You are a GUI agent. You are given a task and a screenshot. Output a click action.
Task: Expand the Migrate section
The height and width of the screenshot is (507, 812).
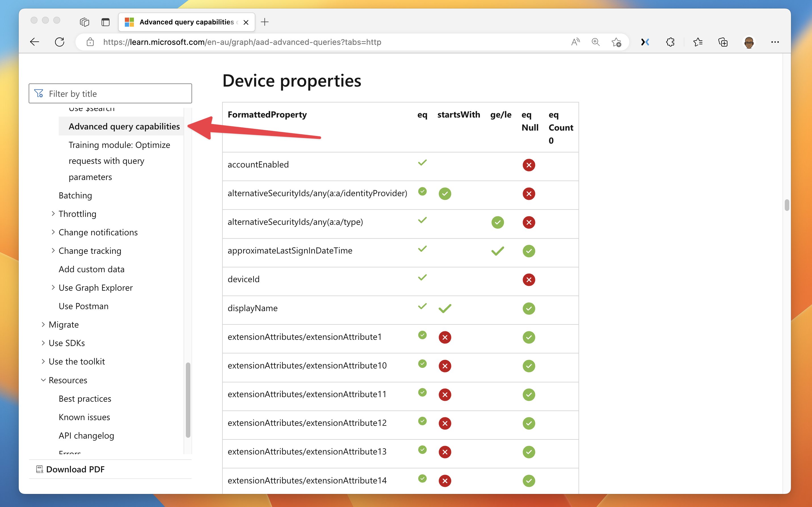coord(43,324)
